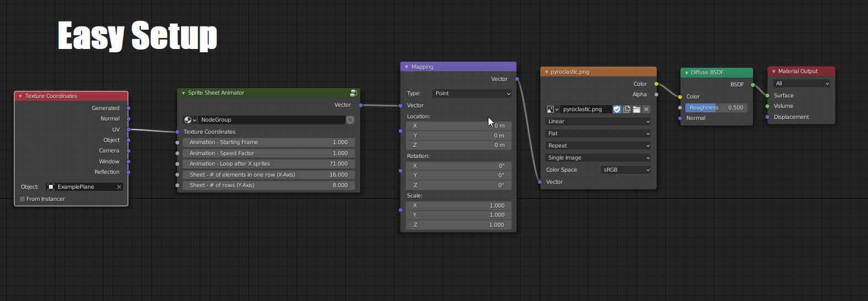Click the Normal input socket on Diffuse BSDF
This screenshot has height=301, width=868.
click(x=680, y=118)
